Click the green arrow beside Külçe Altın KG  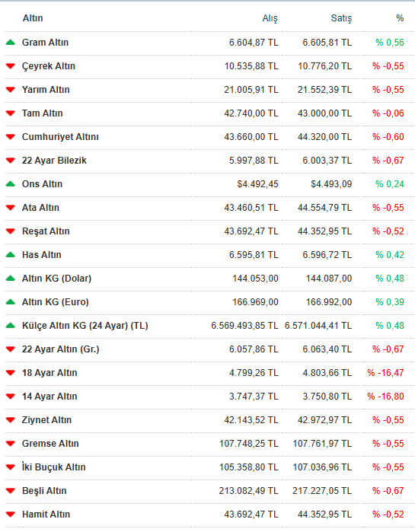coord(11,326)
